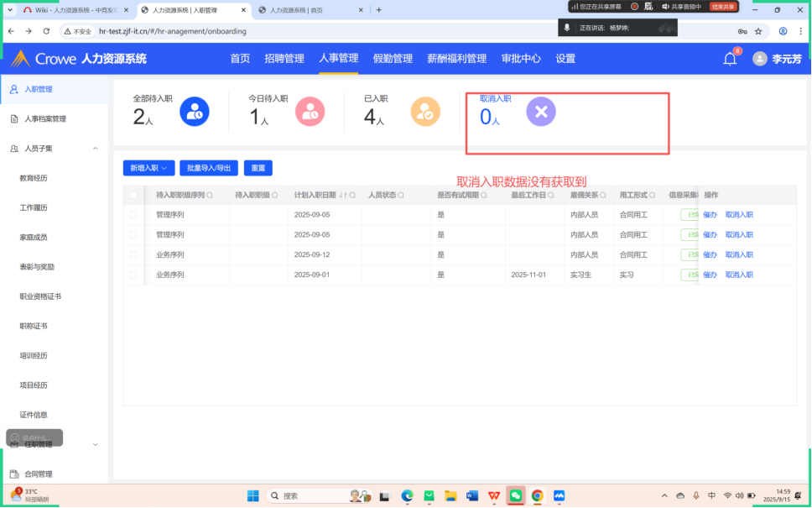Image resolution: width=812 pixels, height=508 pixels.
Task: Expand the 任职管理 sidebar group
Action: coord(95,444)
